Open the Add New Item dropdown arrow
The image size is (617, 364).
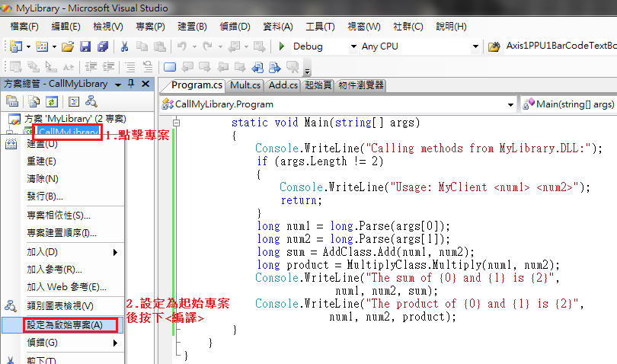tap(54, 46)
